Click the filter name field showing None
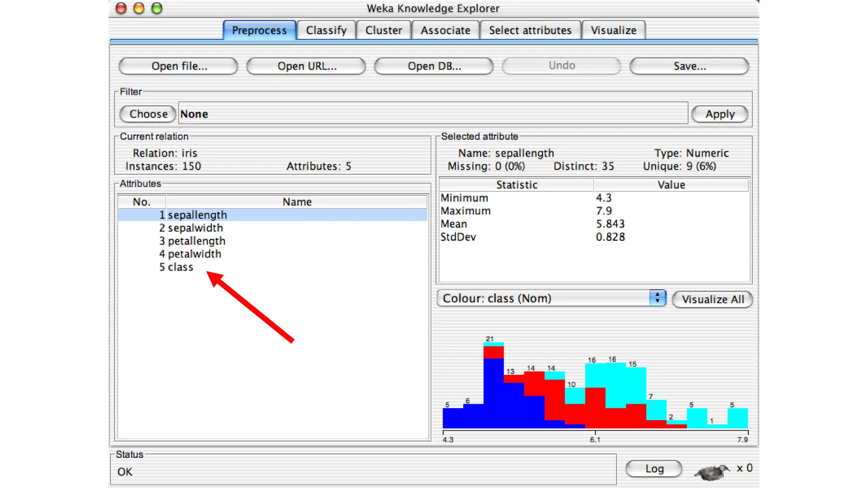Viewport: 868px width, 488px height. coord(432,114)
